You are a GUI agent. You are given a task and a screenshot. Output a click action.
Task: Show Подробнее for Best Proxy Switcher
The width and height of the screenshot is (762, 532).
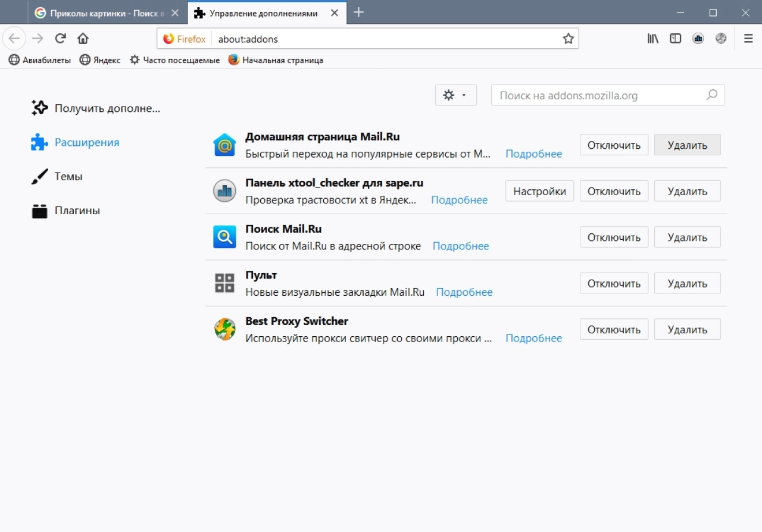click(533, 338)
